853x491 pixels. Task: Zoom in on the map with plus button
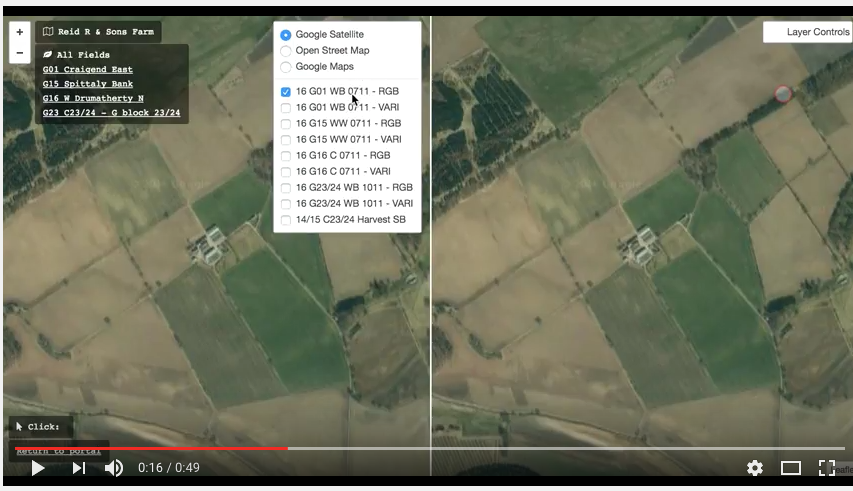(x=20, y=32)
